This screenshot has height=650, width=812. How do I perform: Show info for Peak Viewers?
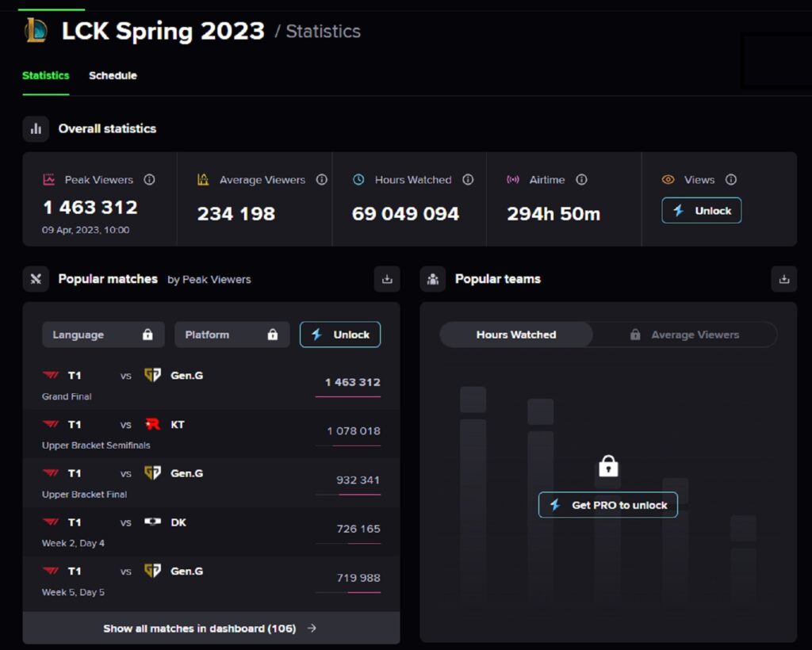coord(149,180)
